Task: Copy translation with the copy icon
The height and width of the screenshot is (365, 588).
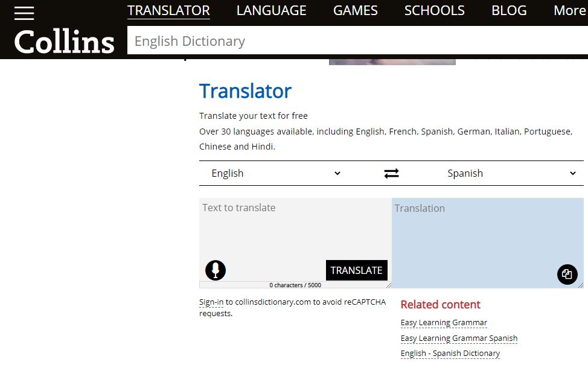Action: (x=567, y=275)
